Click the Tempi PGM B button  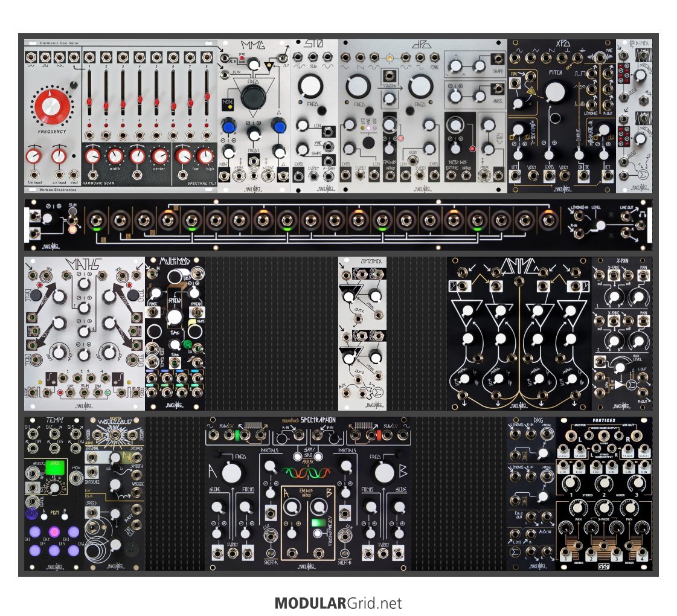[65, 517]
